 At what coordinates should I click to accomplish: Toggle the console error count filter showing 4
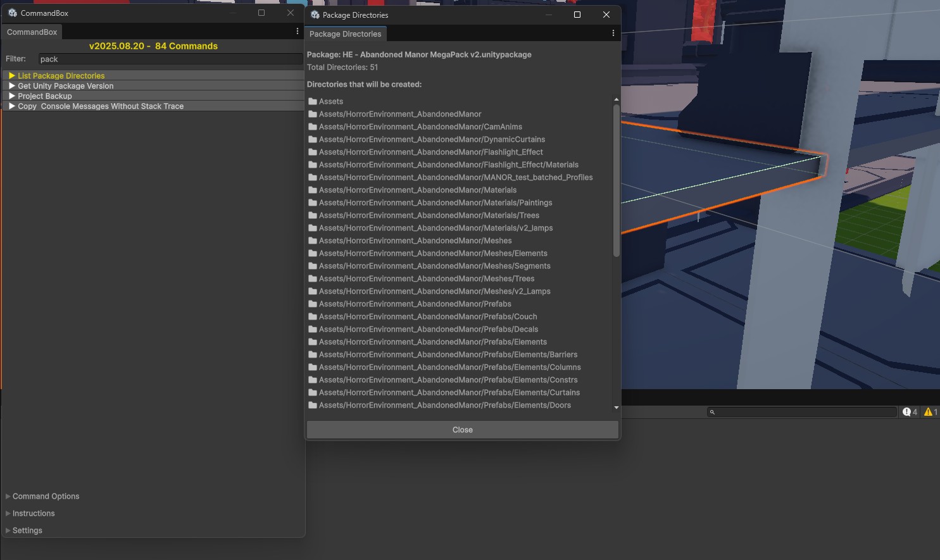pos(910,412)
